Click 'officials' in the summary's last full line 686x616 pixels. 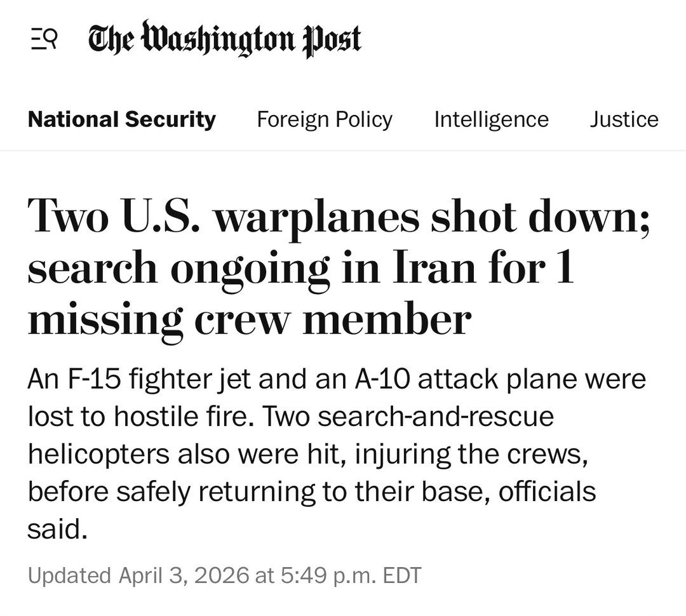pos(548,492)
